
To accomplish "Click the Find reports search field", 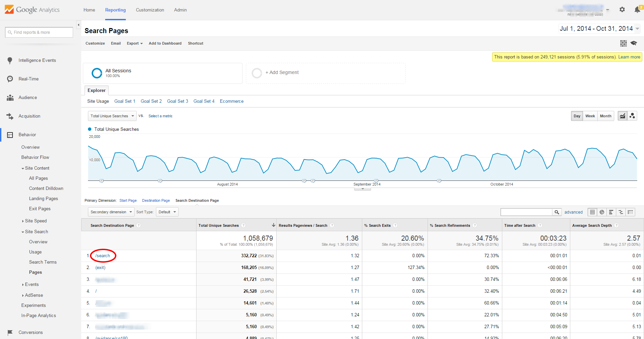I will click(x=39, y=32).
